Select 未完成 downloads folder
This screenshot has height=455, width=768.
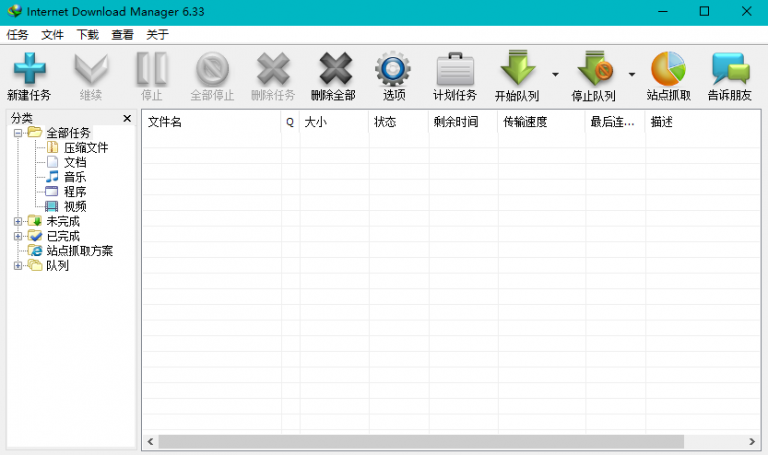point(63,221)
